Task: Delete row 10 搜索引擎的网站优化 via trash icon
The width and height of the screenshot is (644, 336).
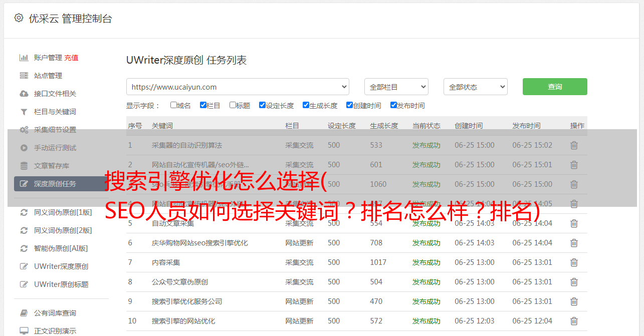Action: (x=574, y=321)
